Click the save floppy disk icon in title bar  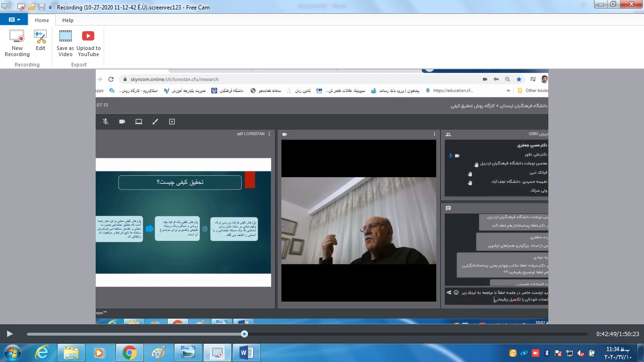point(41,7)
